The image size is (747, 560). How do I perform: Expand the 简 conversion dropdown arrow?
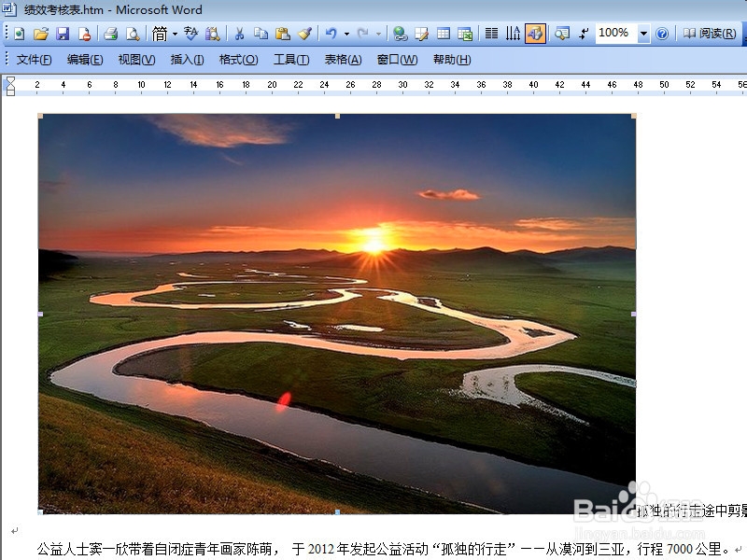tap(175, 34)
